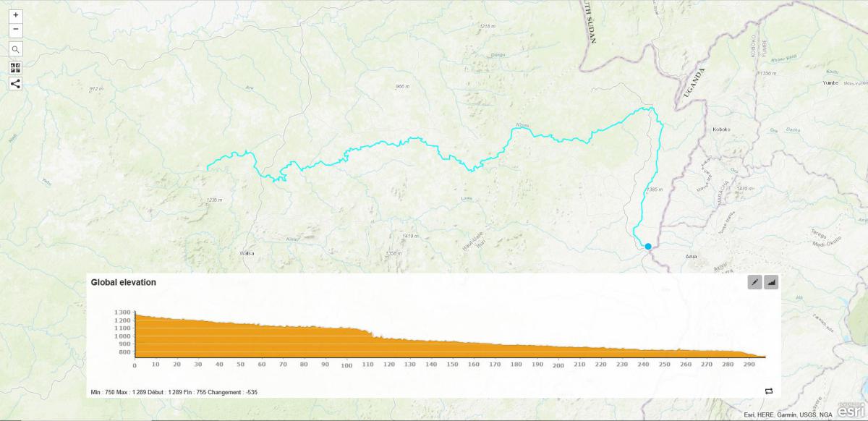Click the blue endpoint marker on the route
Screen dimensions: 868x421
[x=648, y=247]
